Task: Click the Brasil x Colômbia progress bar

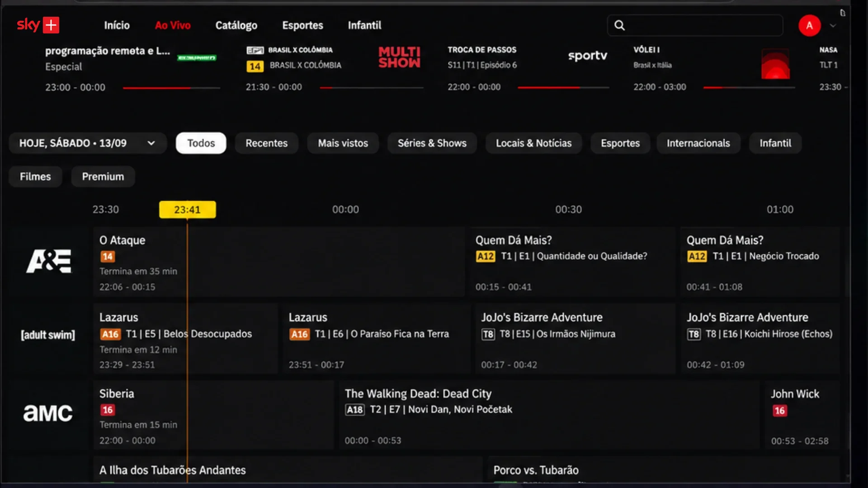Action: tap(372, 88)
